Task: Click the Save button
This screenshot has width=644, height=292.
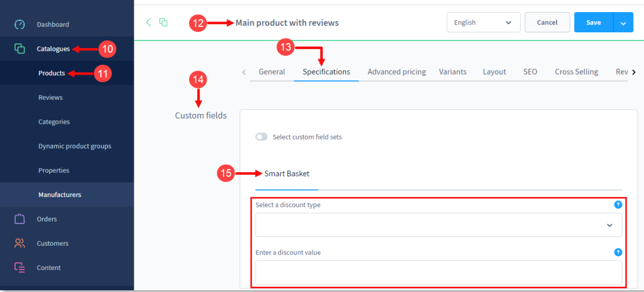Action: click(x=594, y=22)
